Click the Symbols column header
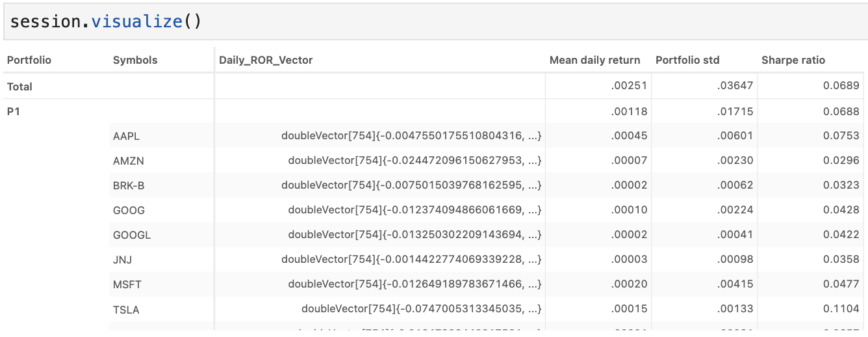 tap(135, 60)
